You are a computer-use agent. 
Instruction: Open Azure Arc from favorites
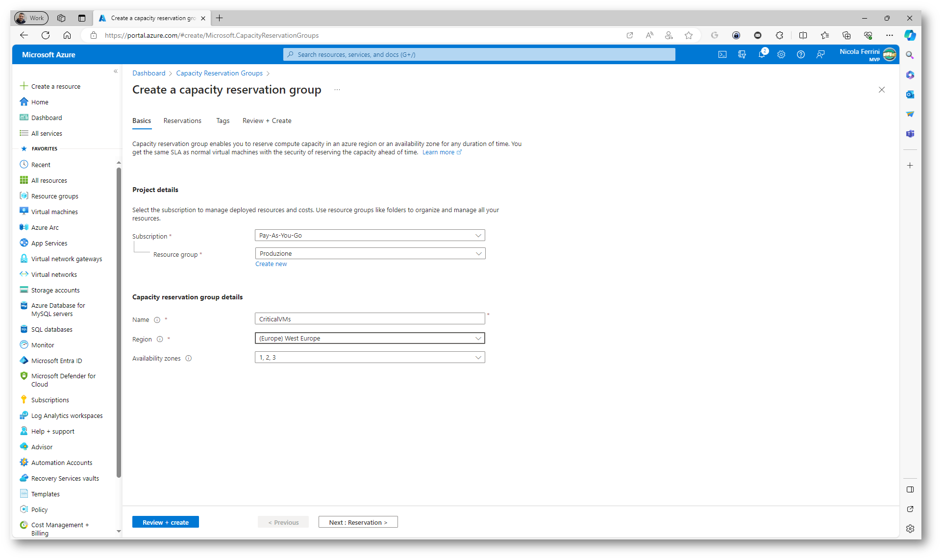pos(45,227)
